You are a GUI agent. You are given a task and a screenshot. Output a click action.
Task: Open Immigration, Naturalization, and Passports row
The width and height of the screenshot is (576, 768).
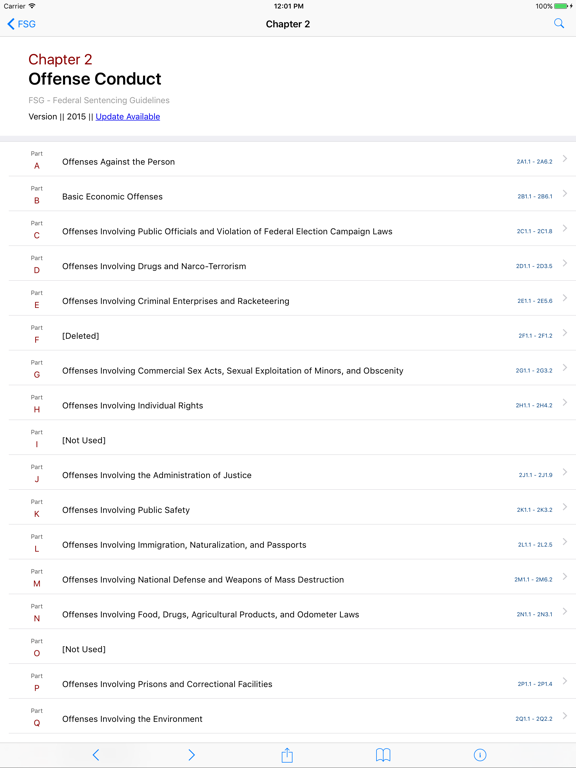click(288, 542)
